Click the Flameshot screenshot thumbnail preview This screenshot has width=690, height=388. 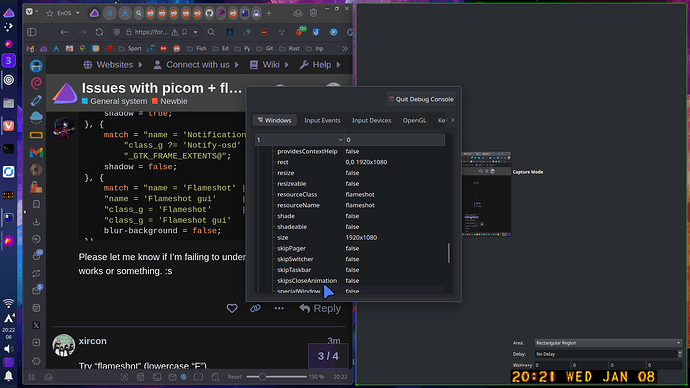click(x=486, y=194)
